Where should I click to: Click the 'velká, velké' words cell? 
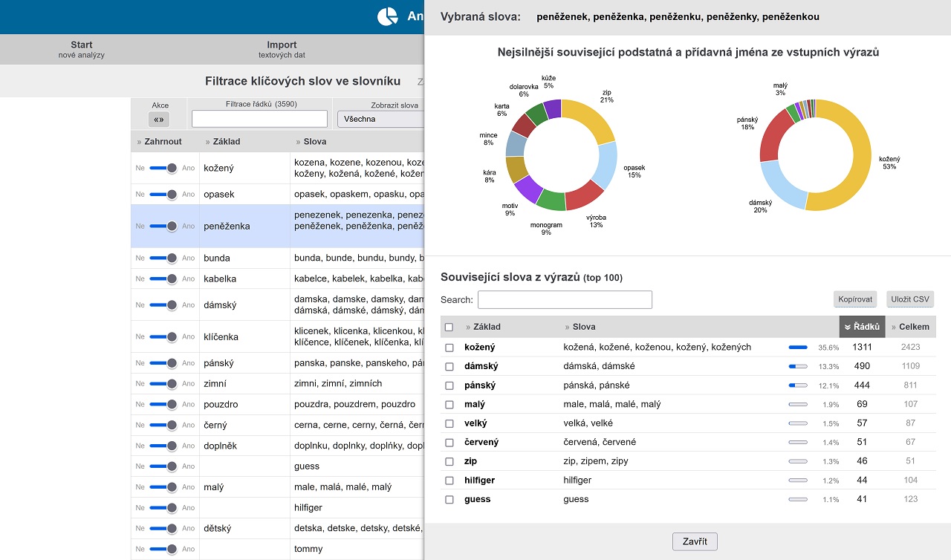coord(588,423)
